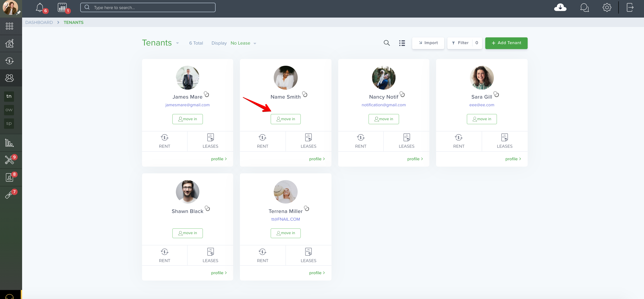Image resolution: width=644 pixels, height=299 pixels.
Task: Open the settings gear
Action: (x=607, y=7)
